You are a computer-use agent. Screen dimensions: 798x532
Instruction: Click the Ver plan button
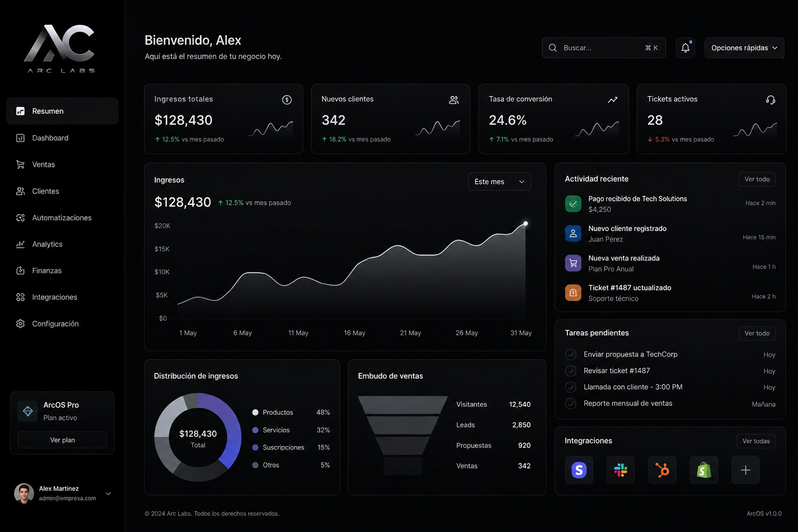pyautogui.click(x=62, y=440)
